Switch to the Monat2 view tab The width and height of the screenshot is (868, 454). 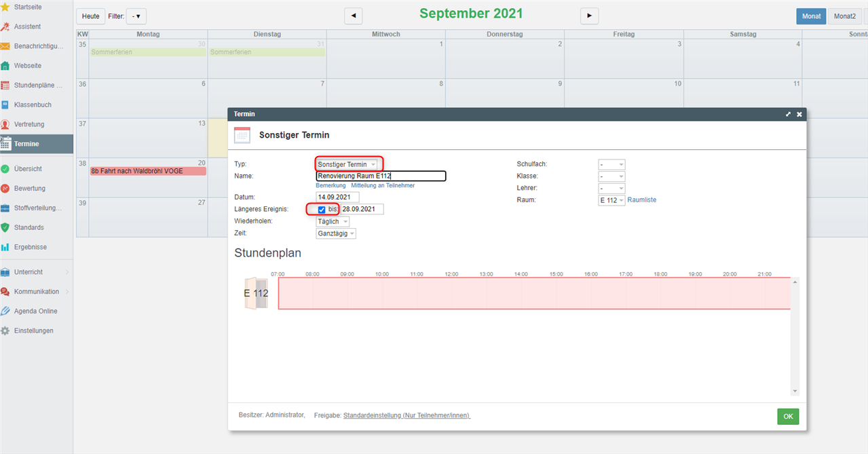[844, 16]
